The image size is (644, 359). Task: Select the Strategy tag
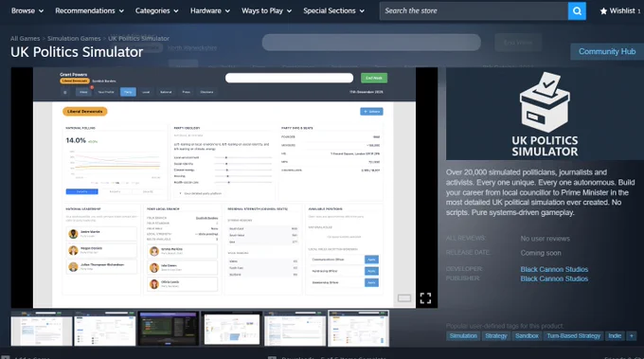[496, 336]
